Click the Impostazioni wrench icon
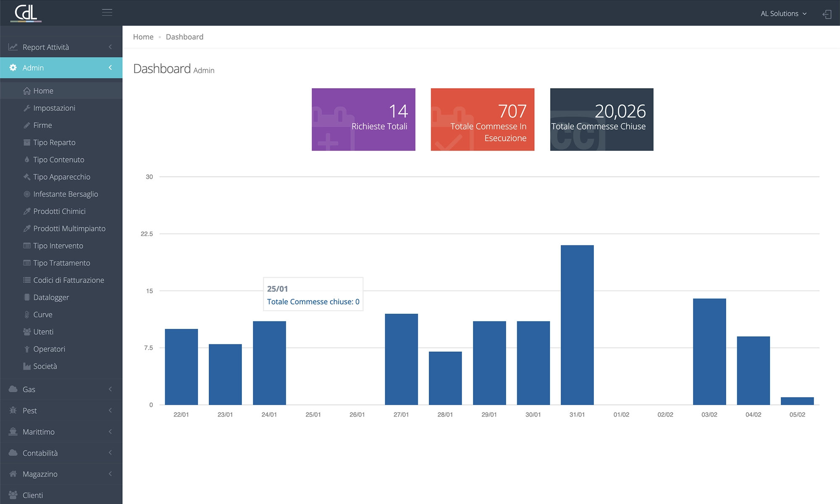 click(x=27, y=108)
